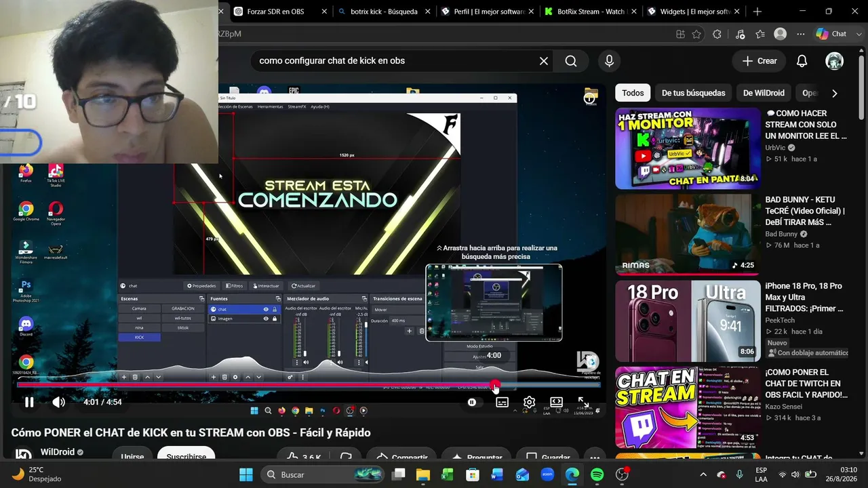Mute the video volume speaker icon

tap(59, 402)
